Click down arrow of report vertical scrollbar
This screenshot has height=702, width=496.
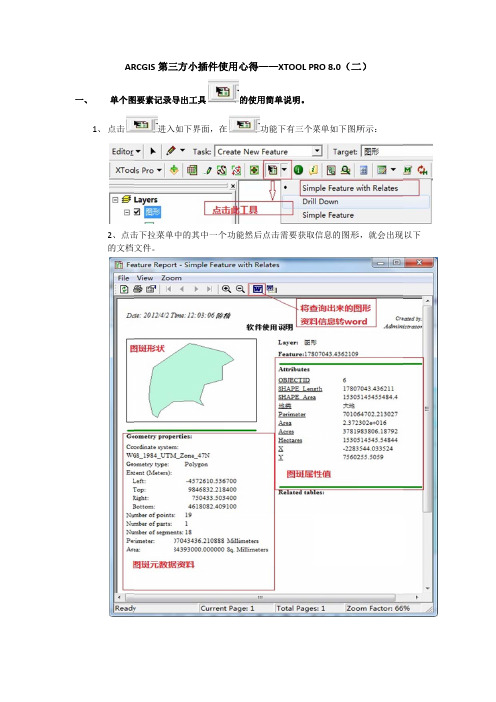pos(428,588)
